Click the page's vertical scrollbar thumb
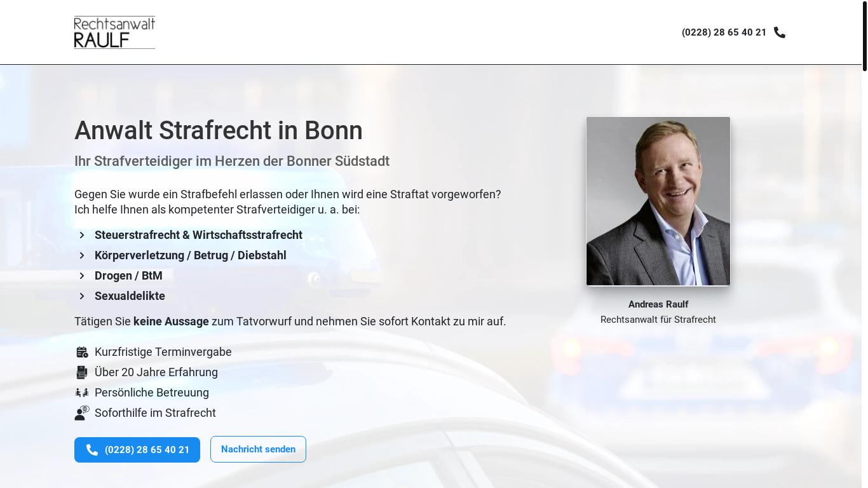The height and width of the screenshot is (488, 868). click(x=864, y=35)
